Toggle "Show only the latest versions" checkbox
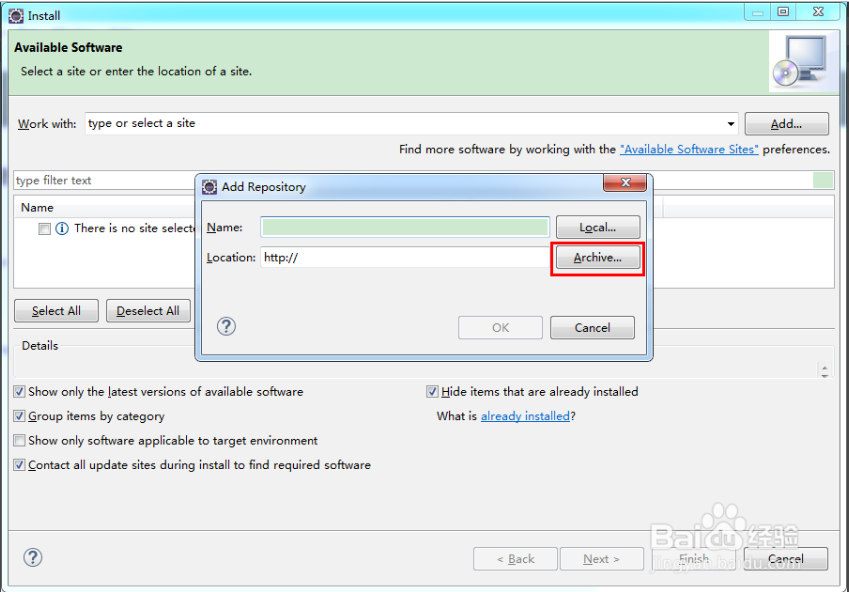 click(18, 391)
